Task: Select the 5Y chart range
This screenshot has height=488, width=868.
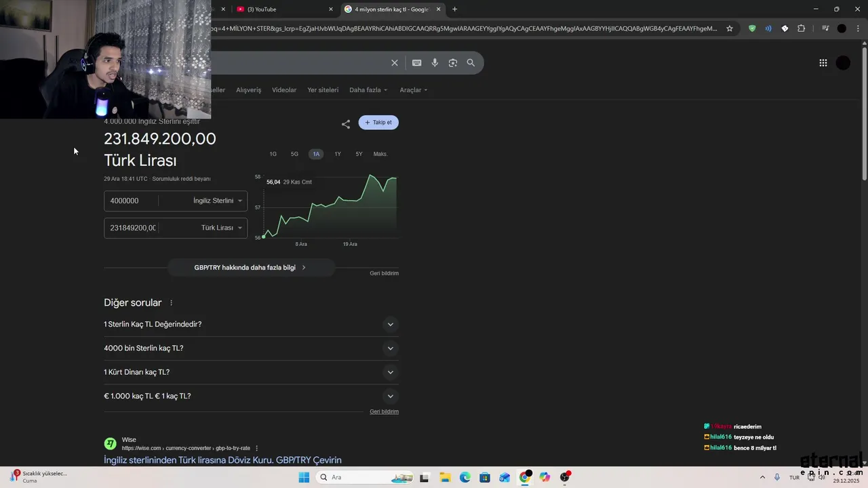Action: (x=359, y=154)
